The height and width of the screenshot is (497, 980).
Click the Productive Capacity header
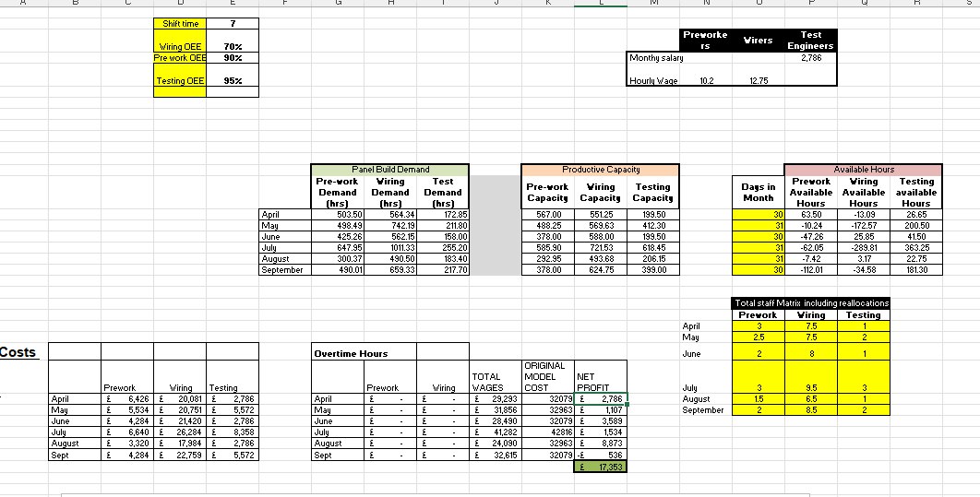pos(600,170)
